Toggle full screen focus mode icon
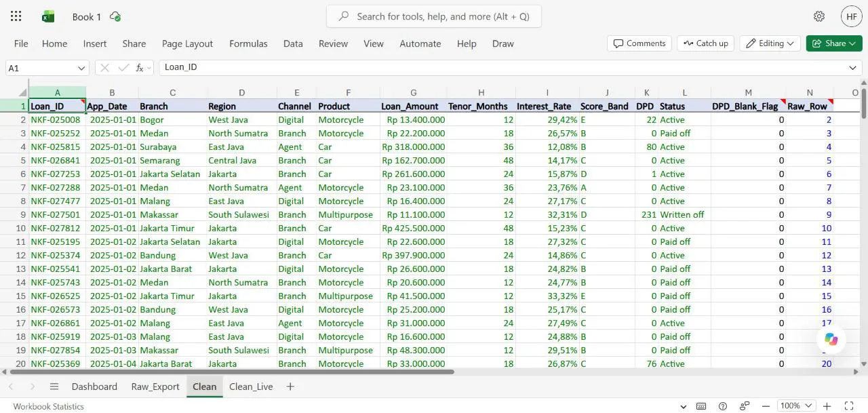 click(849, 406)
